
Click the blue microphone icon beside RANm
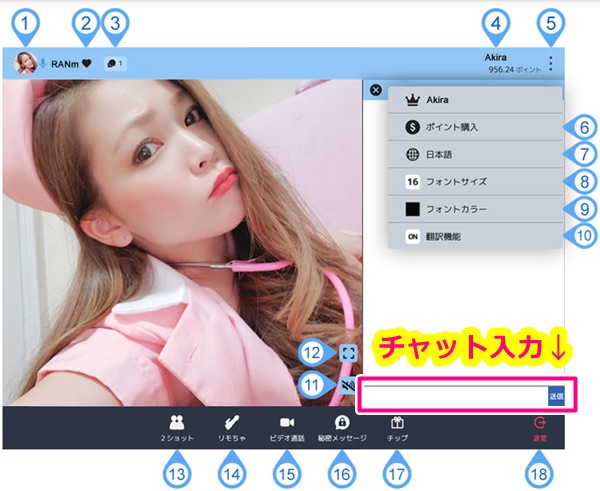tap(43, 64)
